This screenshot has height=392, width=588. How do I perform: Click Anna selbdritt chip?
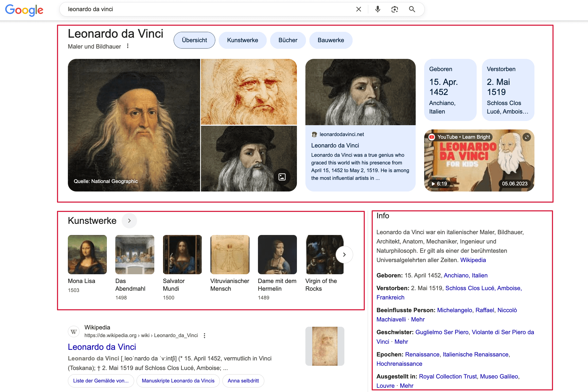243,381
